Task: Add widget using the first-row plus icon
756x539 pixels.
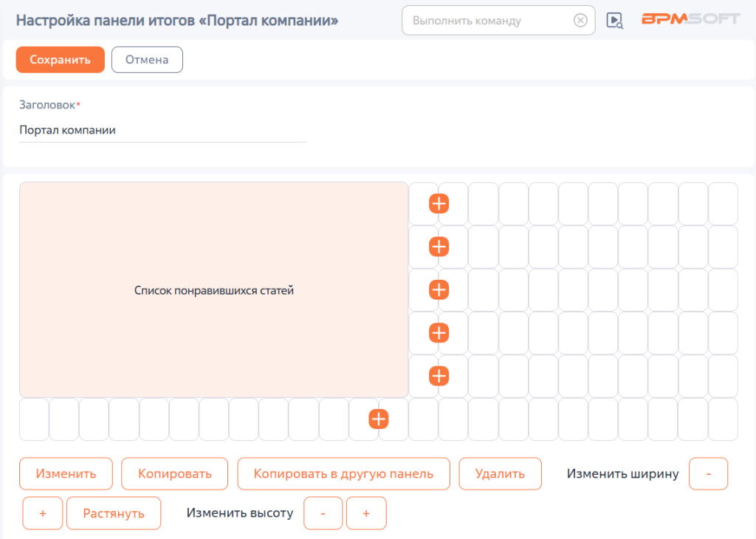Action: click(439, 204)
